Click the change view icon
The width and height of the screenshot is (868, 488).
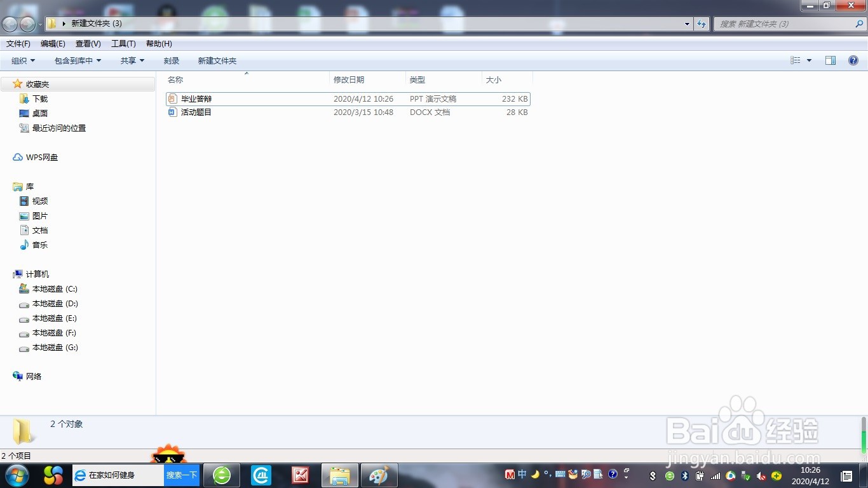pyautogui.click(x=796, y=60)
